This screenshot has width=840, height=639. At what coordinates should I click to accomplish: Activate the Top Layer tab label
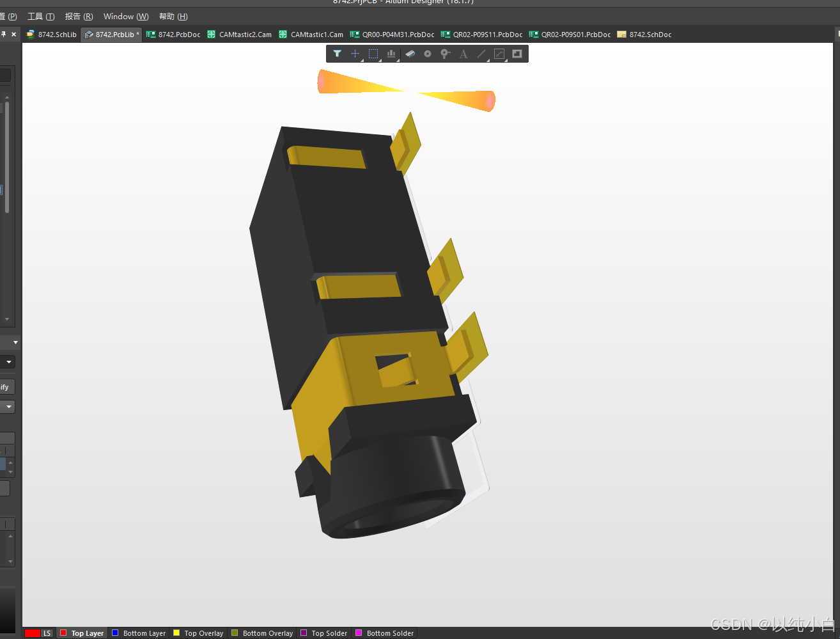(x=88, y=633)
